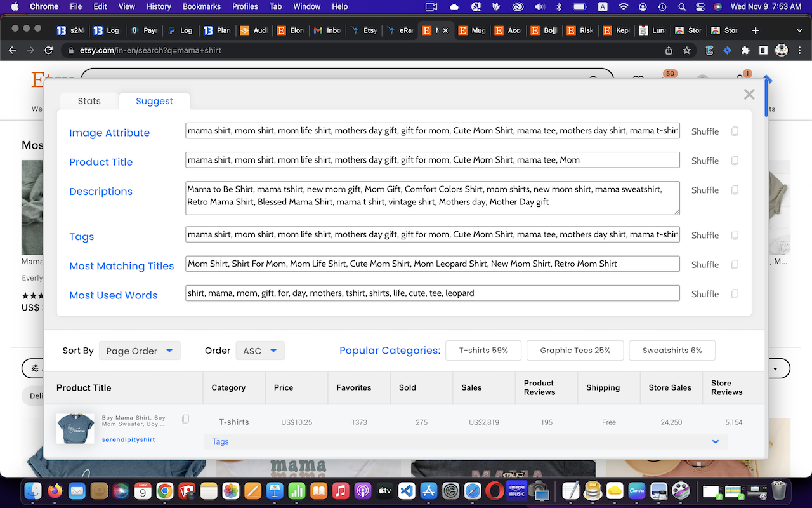The image size is (812, 508).
Task: Open the Bookmarks menu in the menu bar
Action: tap(201, 6)
